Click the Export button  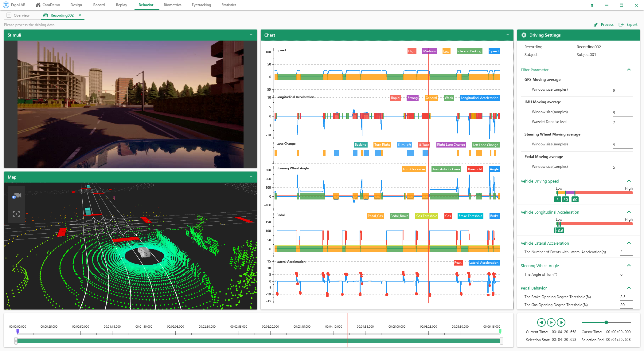628,25
